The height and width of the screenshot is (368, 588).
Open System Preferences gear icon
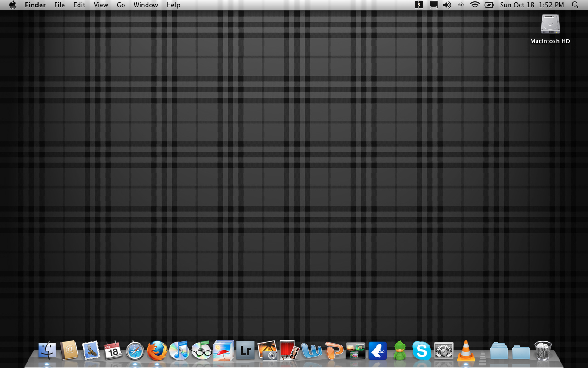pyautogui.click(x=444, y=351)
